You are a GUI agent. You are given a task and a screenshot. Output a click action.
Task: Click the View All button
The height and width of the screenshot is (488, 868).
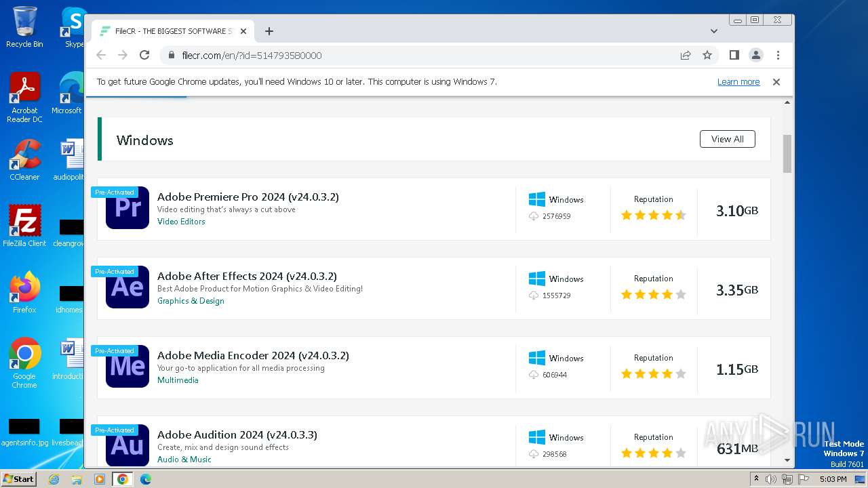pos(728,139)
